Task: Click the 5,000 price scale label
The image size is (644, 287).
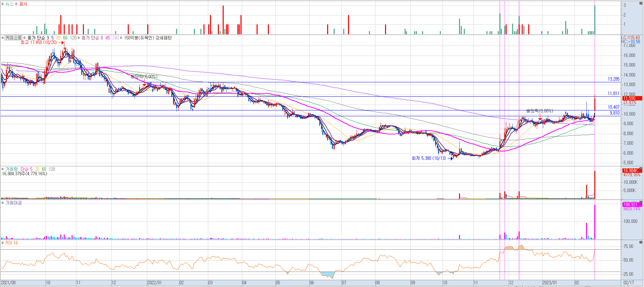Action: [628, 163]
